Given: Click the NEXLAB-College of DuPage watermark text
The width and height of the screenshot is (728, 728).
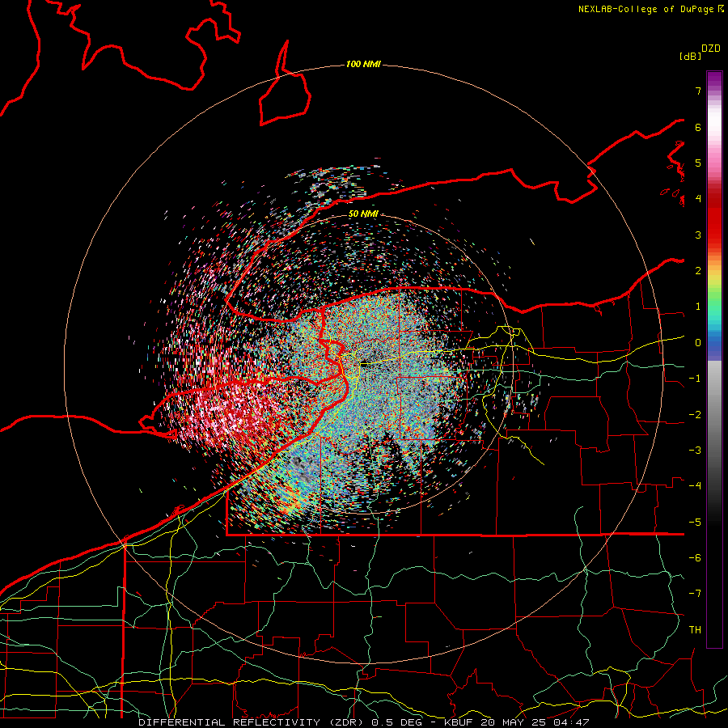Looking at the screenshot, I should coord(650,9).
